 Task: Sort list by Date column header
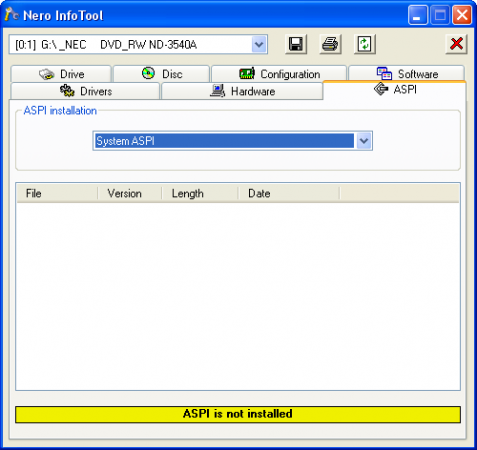[289, 193]
